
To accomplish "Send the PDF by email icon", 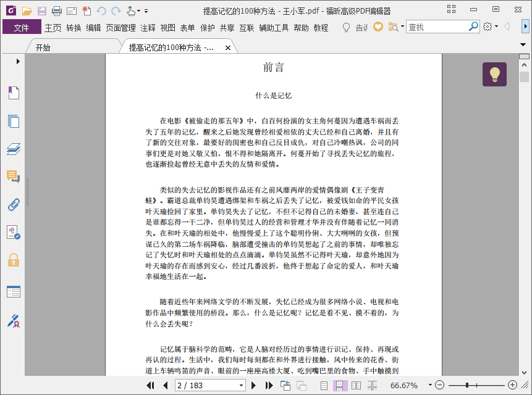I will coord(72,11).
